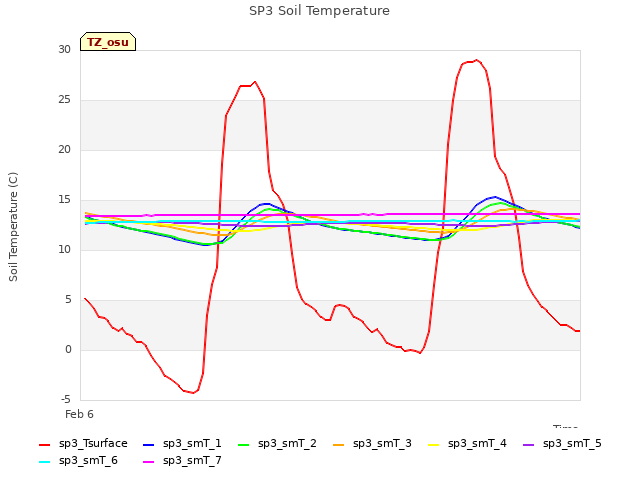The image size is (640, 480).
Task: Click the 0 y-axis tick label
Action: (x=68, y=349)
